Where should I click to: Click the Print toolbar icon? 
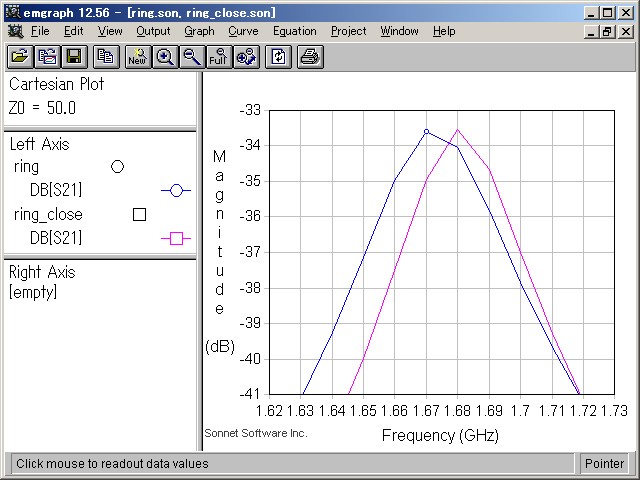pos(310,57)
